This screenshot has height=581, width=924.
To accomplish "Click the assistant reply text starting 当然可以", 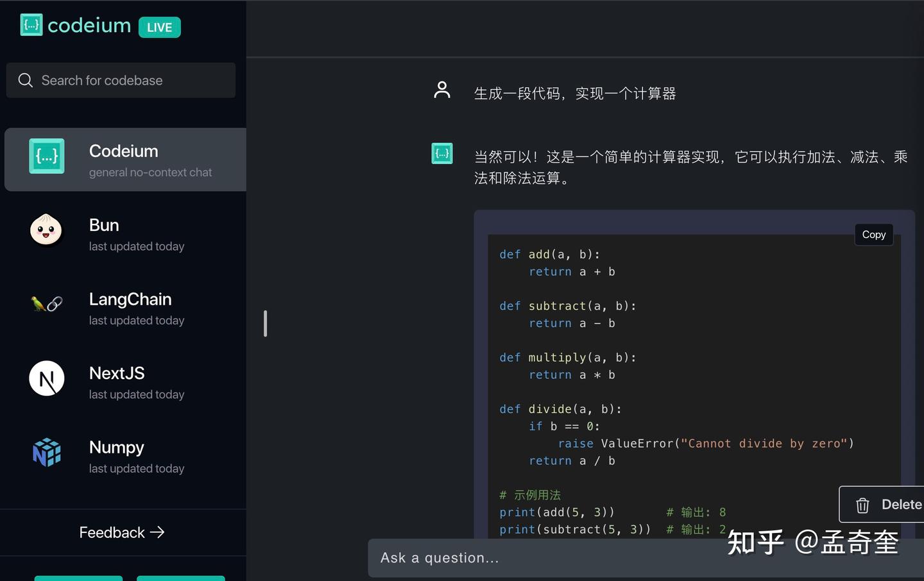I will tap(691, 167).
